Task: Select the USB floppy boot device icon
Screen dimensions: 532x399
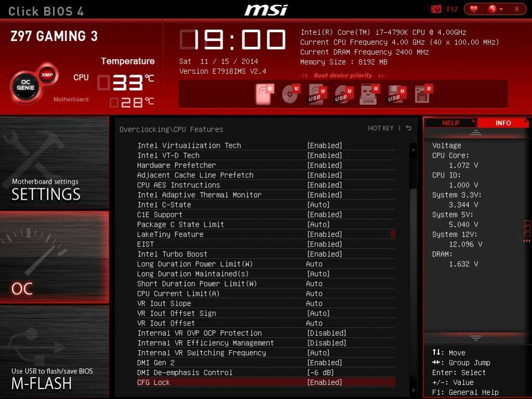Action: click(396, 94)
